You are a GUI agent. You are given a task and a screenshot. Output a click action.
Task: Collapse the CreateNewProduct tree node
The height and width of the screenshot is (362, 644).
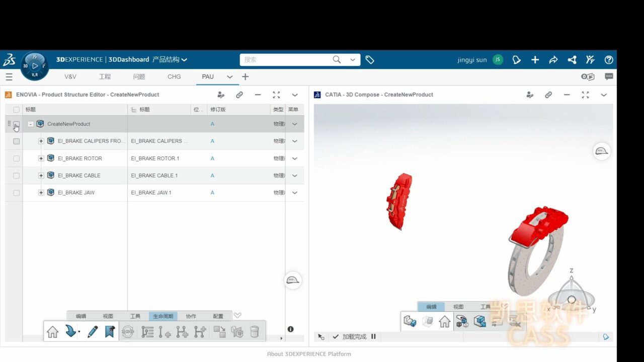click(x=31, y=124)
